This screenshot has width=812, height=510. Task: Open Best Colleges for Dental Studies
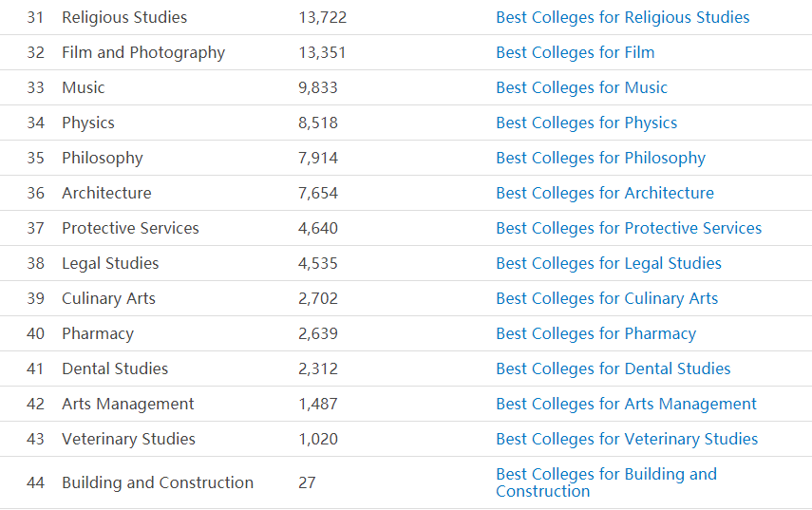click(614, 368)
